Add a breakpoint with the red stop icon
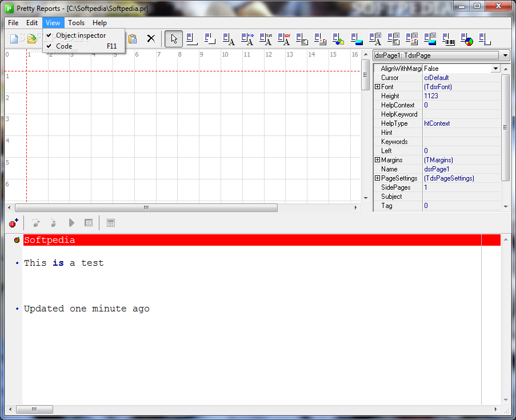This screenshot has height=420, width=516. (x=14, y=223)
